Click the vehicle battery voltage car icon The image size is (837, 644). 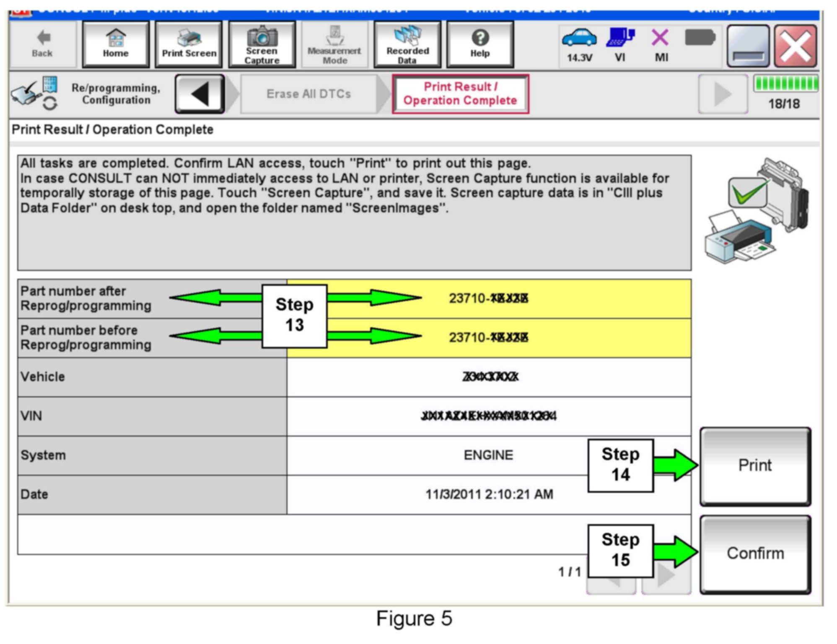(579, 38)
